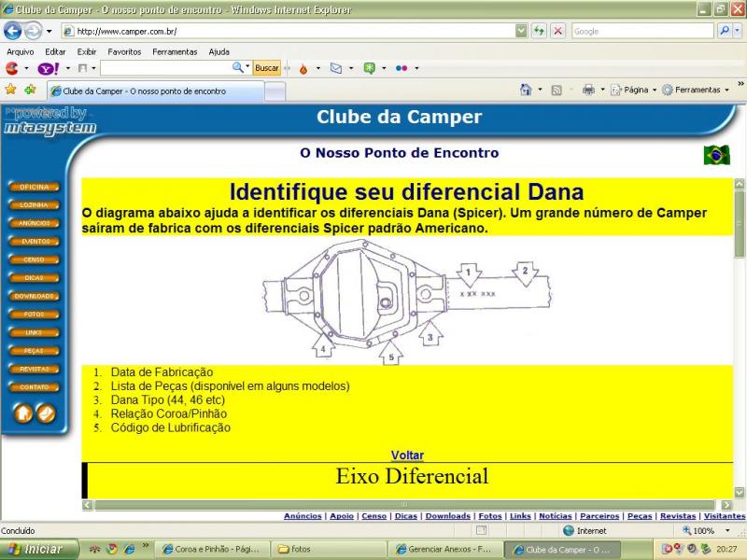
Task: Click the RSS feeds icon
Action: pos(556,90)
